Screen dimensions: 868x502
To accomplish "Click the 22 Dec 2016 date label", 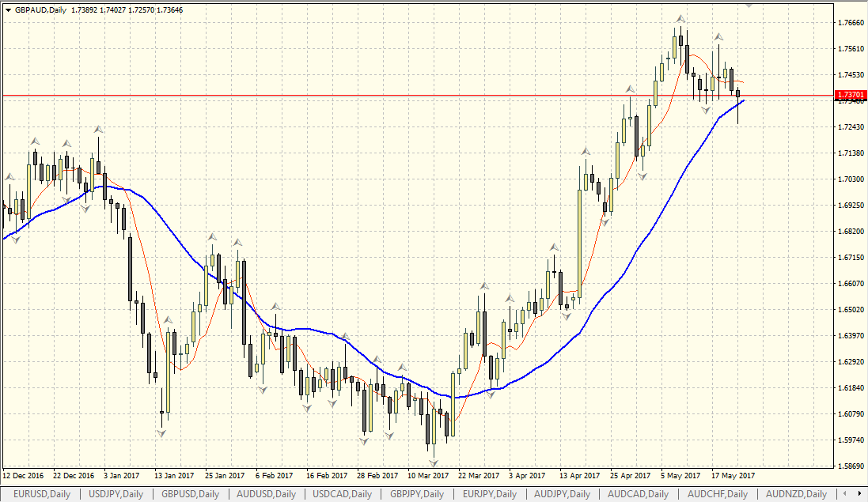I will [x=74, y=475].
